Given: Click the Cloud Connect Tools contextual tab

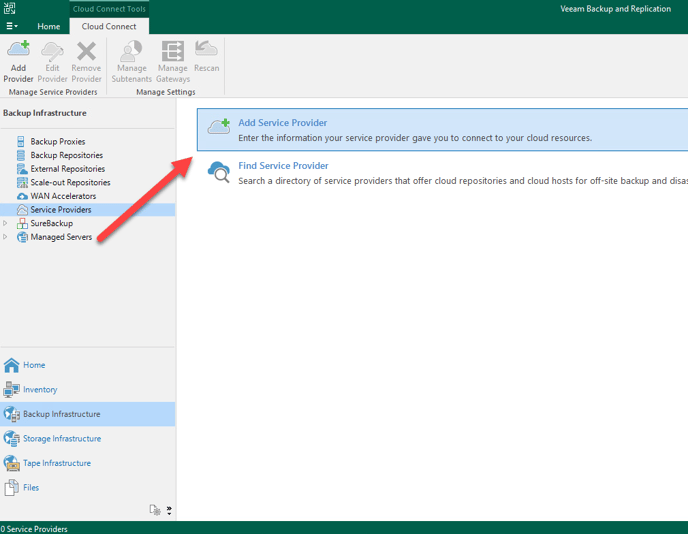Looking at the screenshot, I should [x=109, y=9].
